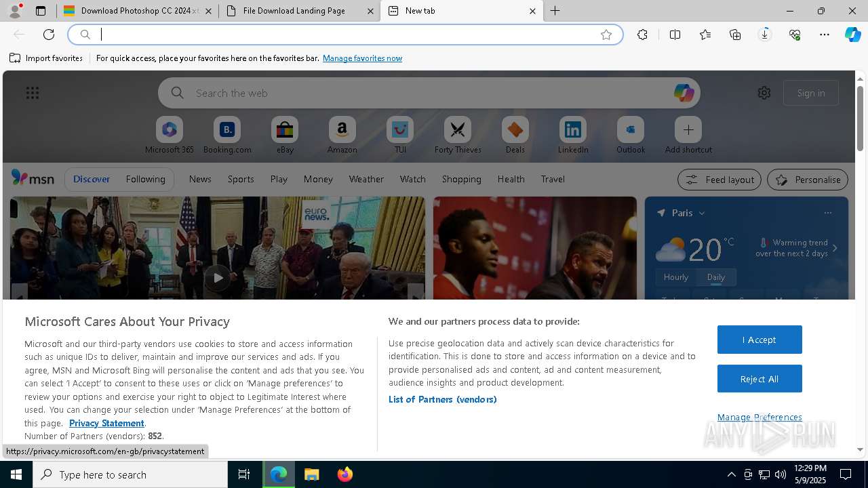868x488 pixels.
Task: Open the Collections icon
Action: (x=735, y=35)
